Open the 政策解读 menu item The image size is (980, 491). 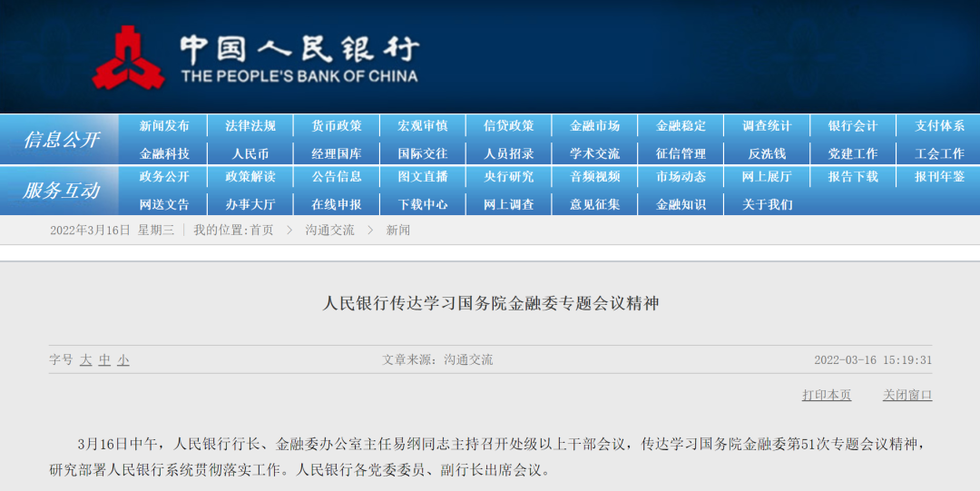[x=250, y=177]
